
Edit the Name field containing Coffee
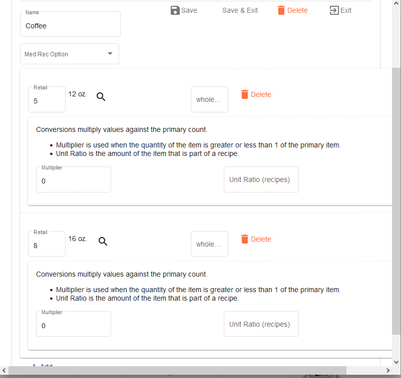(x=70, y=24)
